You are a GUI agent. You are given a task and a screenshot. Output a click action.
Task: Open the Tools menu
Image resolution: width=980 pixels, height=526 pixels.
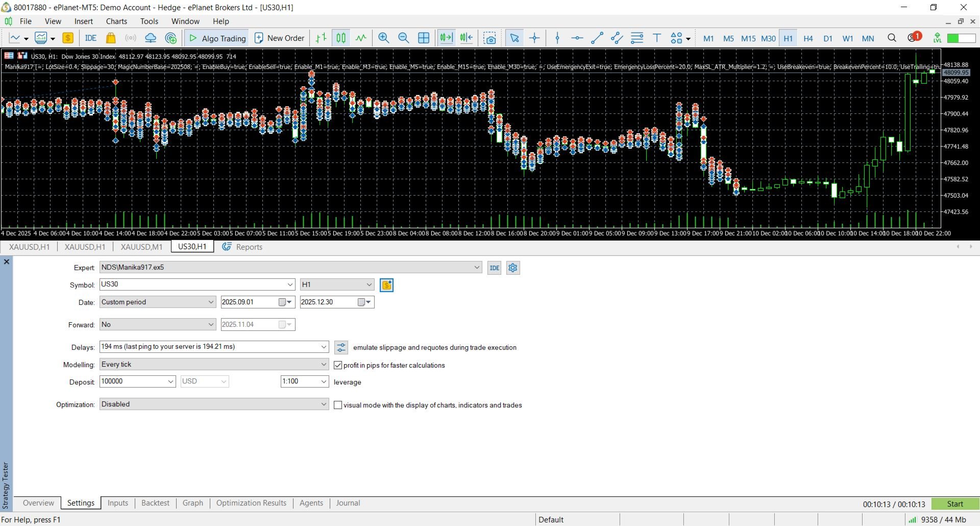tap(149, 21)
